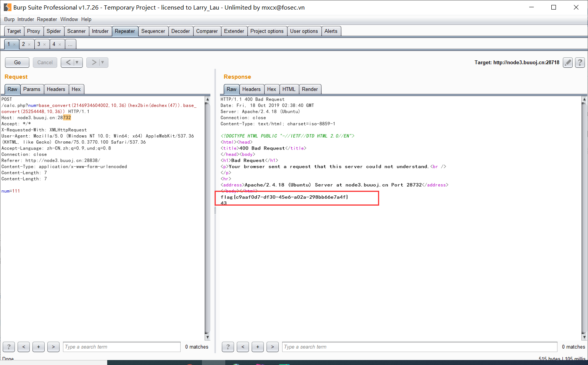Image resolution: width=588 pixels, height=365 pixels.
Task: Open the Intruder menu in menu bar
Action: (26, 19)
